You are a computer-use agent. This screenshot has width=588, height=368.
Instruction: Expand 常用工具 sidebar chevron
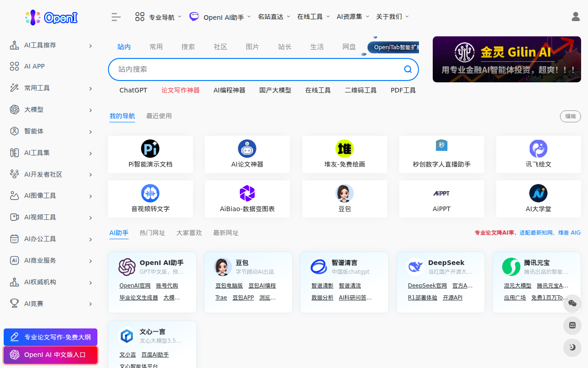click(90, 88)
